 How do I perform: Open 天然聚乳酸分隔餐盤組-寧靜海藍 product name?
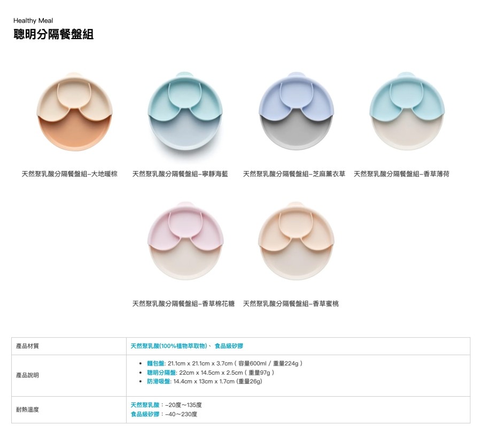180,174
